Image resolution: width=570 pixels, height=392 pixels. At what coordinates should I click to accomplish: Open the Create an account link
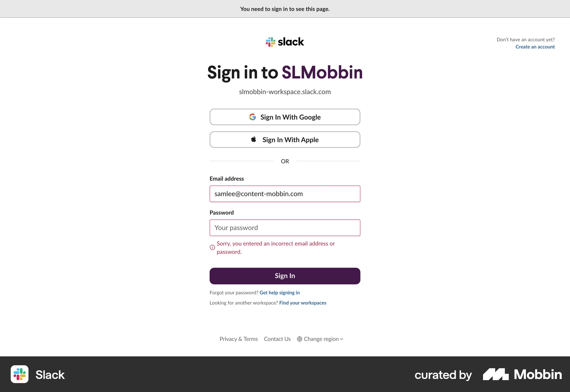point(535,47)
